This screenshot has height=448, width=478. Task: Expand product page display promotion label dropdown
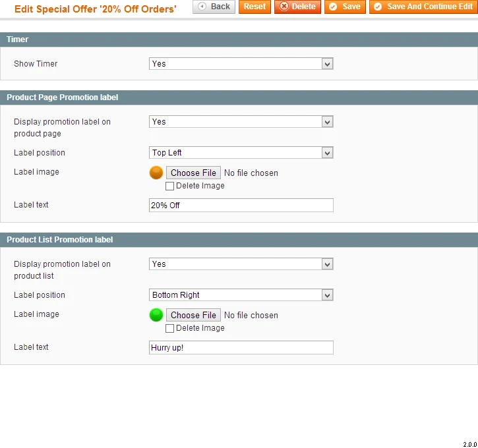[x=241, y=122]
